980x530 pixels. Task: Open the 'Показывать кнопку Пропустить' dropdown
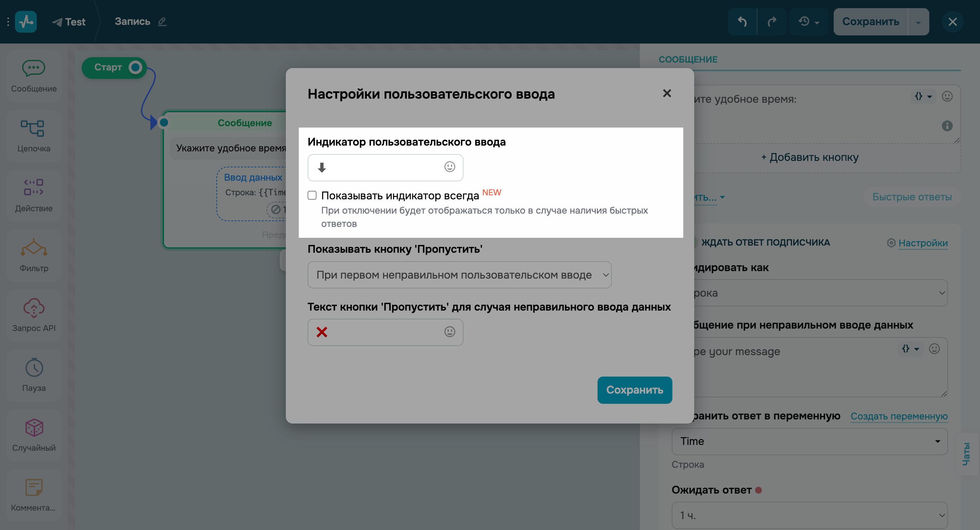coord(460,275)
